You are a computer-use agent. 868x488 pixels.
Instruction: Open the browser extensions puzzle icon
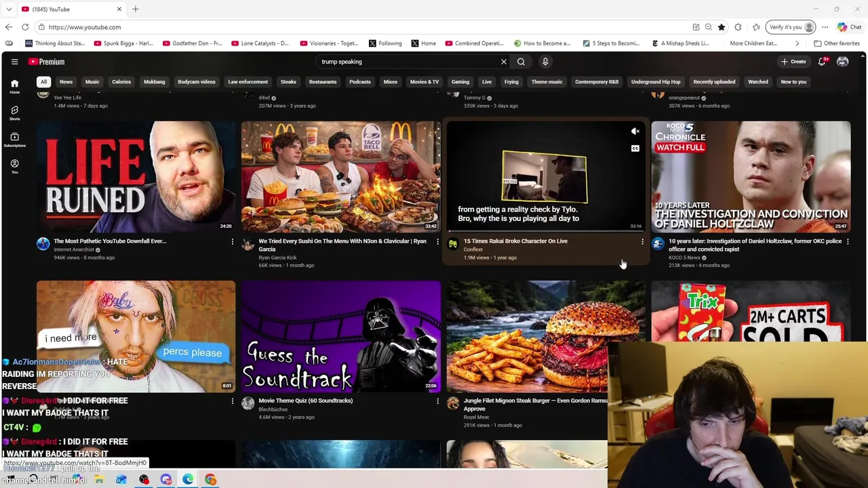tap(738, 27)
